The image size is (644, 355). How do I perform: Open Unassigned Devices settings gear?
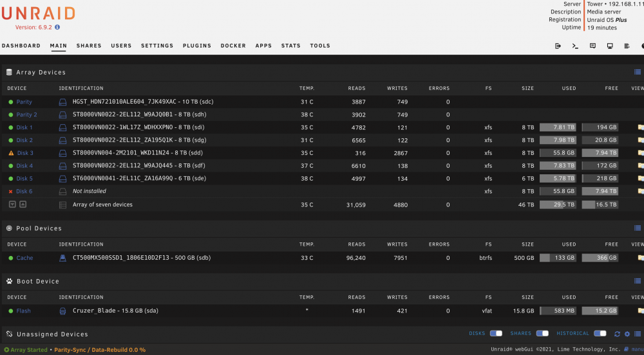pyautogui.click(x=627, y=334)
